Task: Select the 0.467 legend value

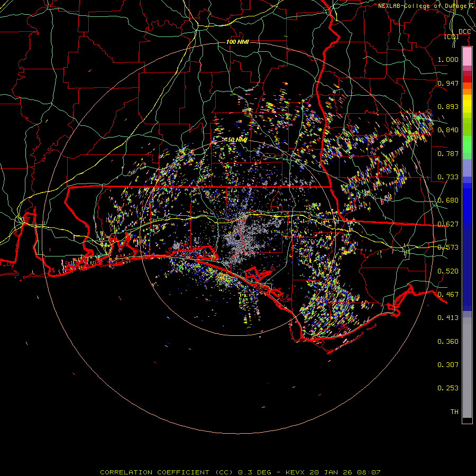Action: coord(448,295)
